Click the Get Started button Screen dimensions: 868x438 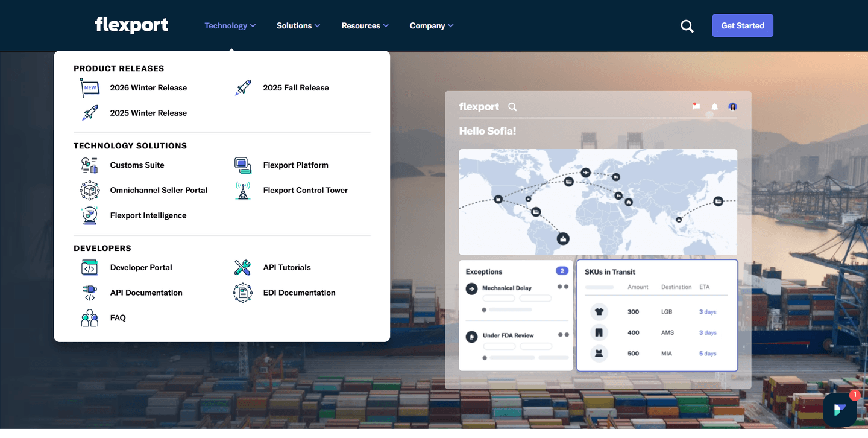[743, 26]
